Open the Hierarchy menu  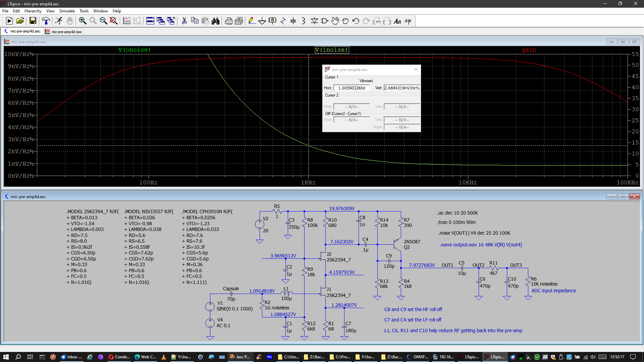[x=33, y=11]
